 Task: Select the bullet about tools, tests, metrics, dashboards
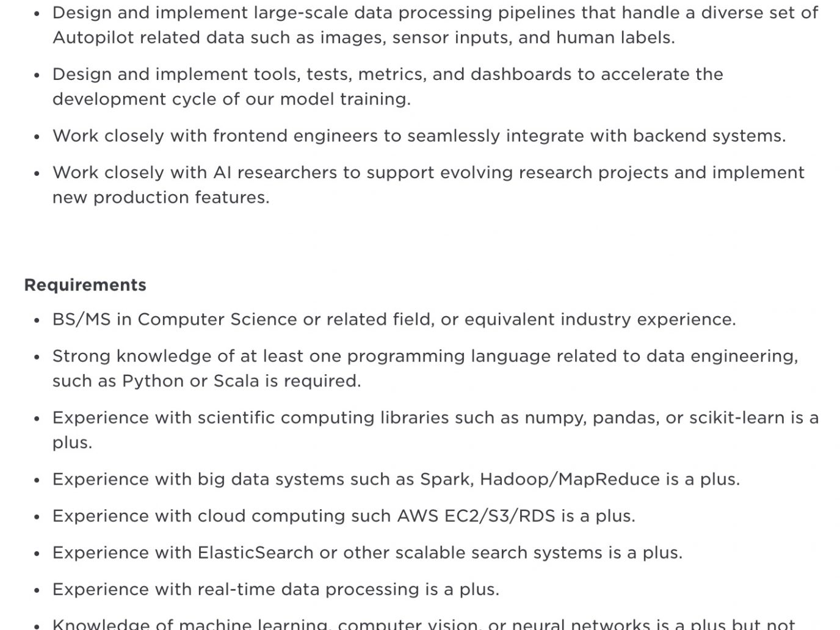pos(388,87)
